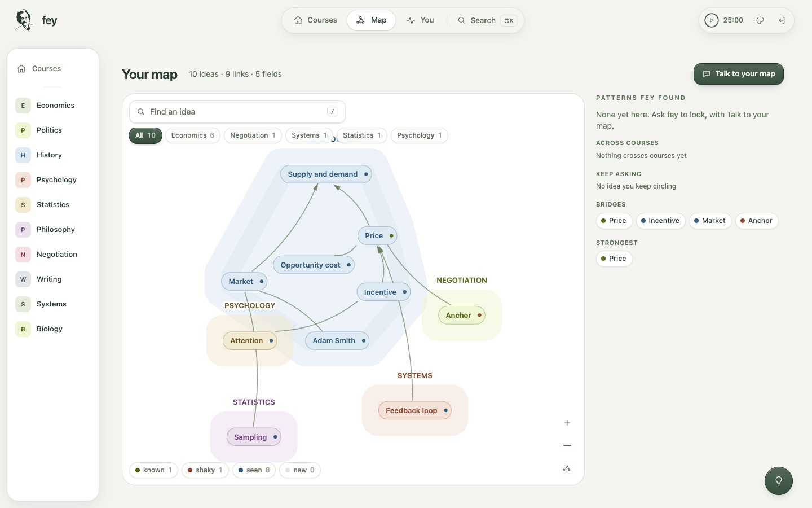Click the Incentive bridge chip
Viewport: 812px width, 508px height.
click(660, 221)
